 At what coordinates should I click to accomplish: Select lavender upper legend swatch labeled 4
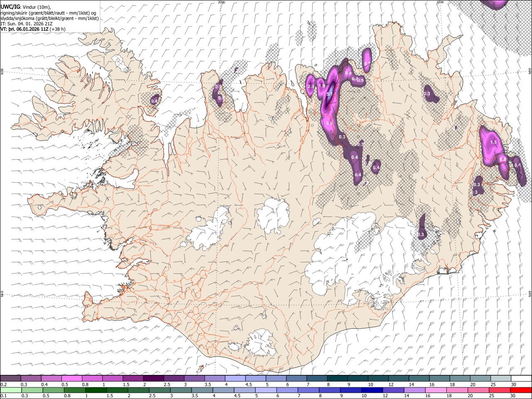pyautogui.click(x=235, y=379)
